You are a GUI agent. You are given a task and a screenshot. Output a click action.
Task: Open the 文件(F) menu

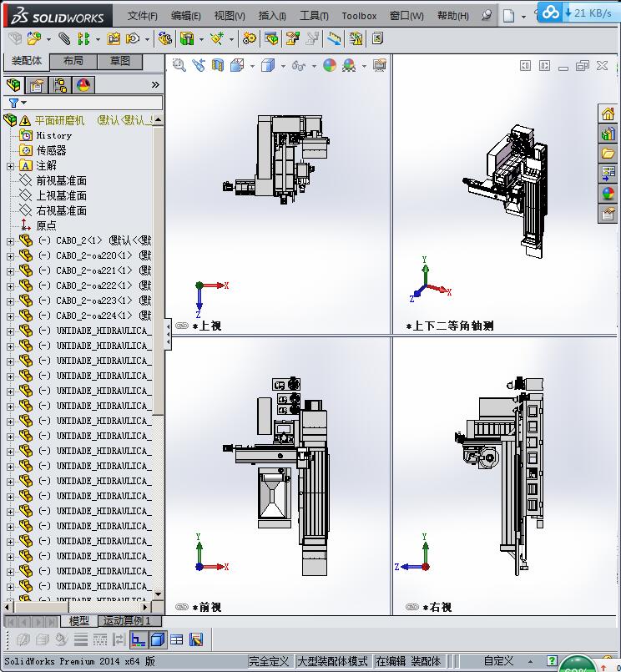point(142,16)
